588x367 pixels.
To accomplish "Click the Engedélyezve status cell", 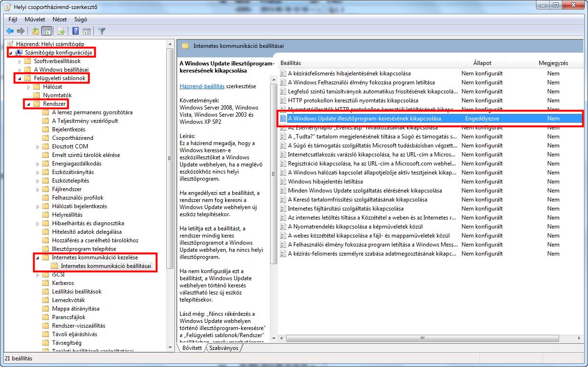I will coord(482,119).
